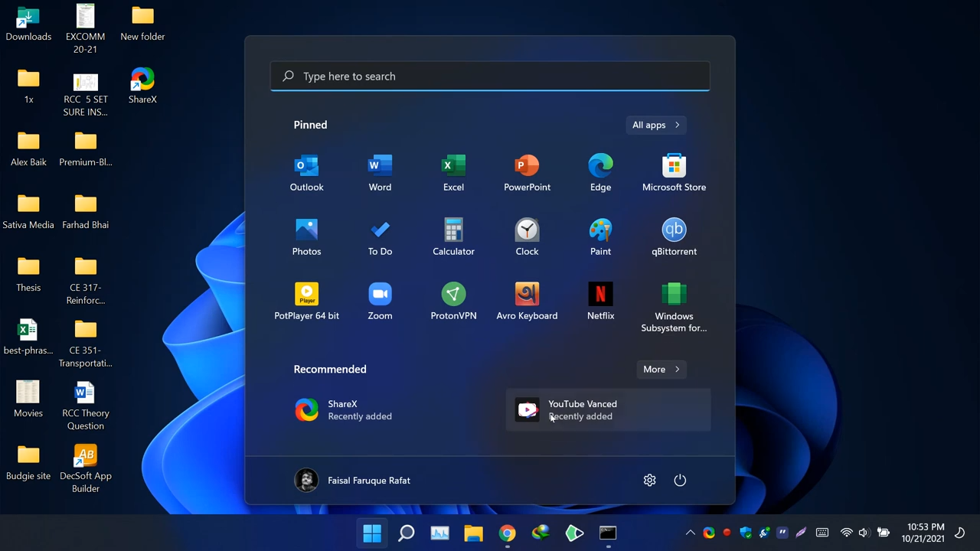Open File Explorer from the taskbar
This screenshot has width=980, height=551.
[473, 533]
